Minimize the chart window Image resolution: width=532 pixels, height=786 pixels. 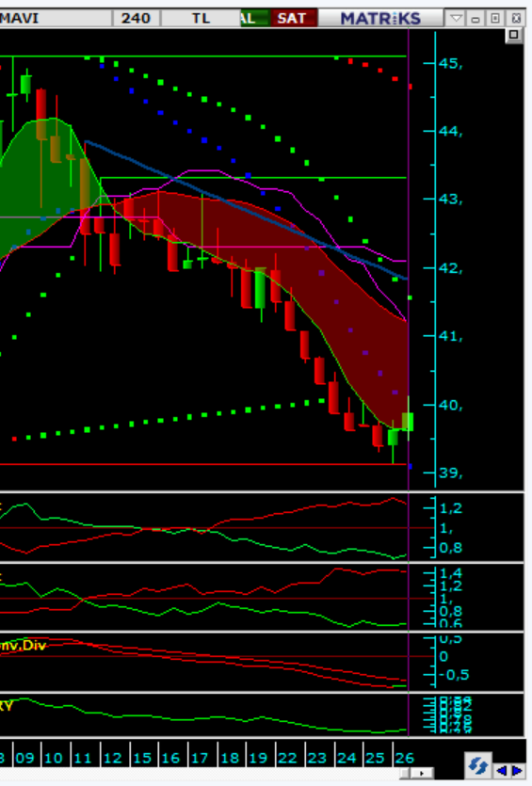(476, 19)
